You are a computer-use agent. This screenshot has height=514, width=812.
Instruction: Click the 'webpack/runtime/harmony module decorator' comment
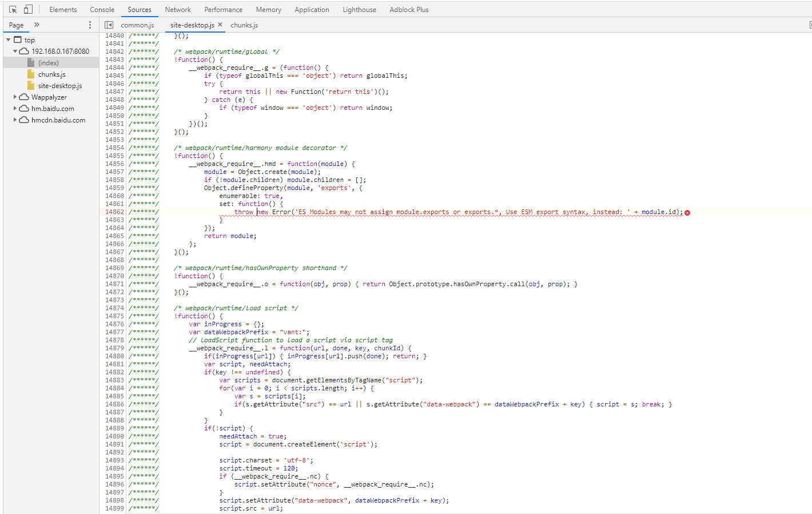(260, 148)
